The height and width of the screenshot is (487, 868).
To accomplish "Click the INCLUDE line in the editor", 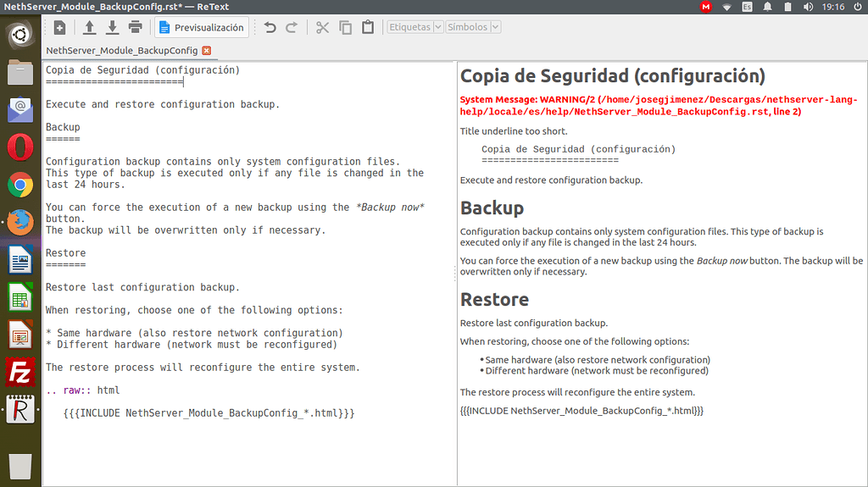I will (209, 412).
